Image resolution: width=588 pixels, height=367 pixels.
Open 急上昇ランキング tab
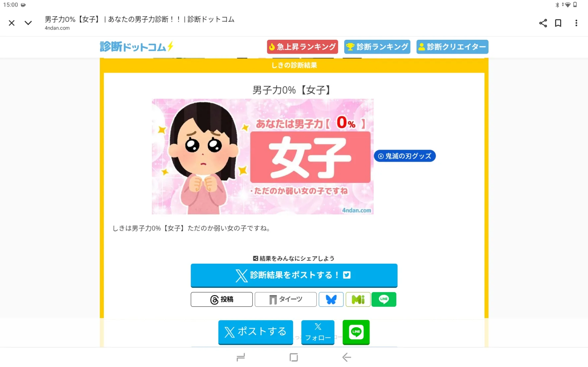[302, 47]
